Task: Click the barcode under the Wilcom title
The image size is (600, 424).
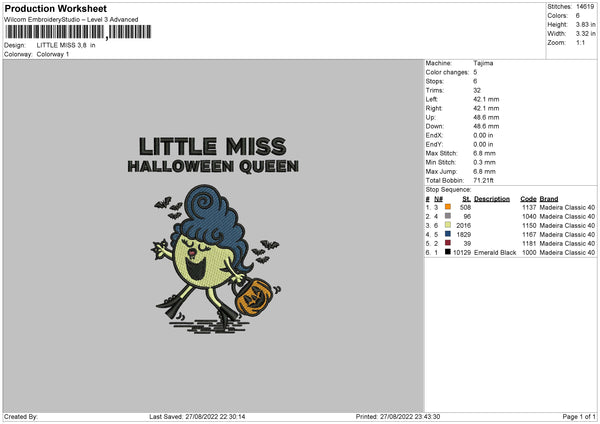Action: pos(78,32)
